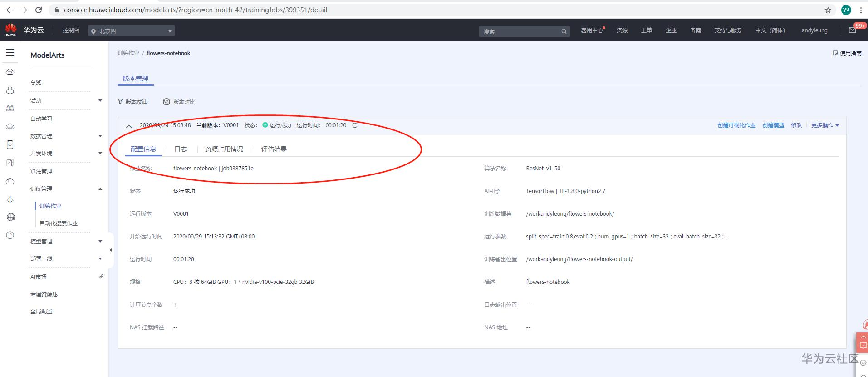
Task: Click the 版本对比 button
Action: click(x=179, y=102)
